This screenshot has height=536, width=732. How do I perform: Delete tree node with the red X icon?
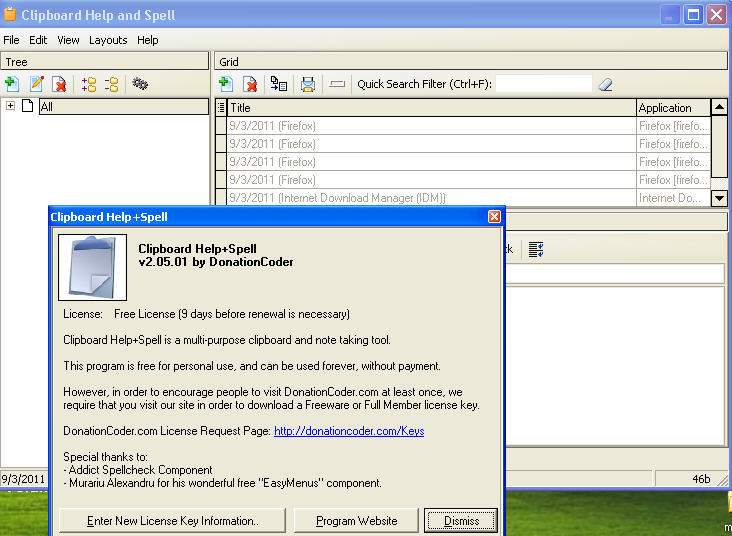[x=59, y=84]
